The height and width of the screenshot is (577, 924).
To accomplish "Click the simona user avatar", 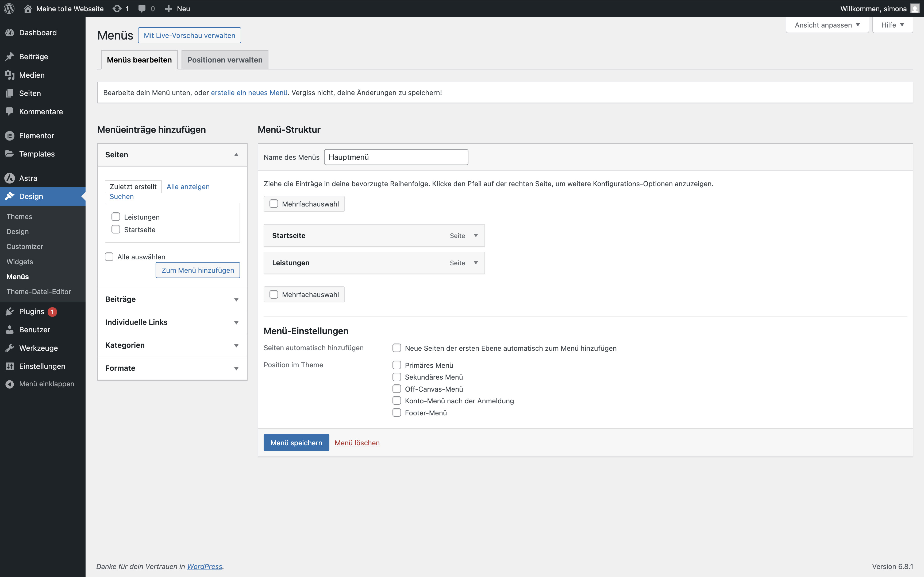I will 915,8.
